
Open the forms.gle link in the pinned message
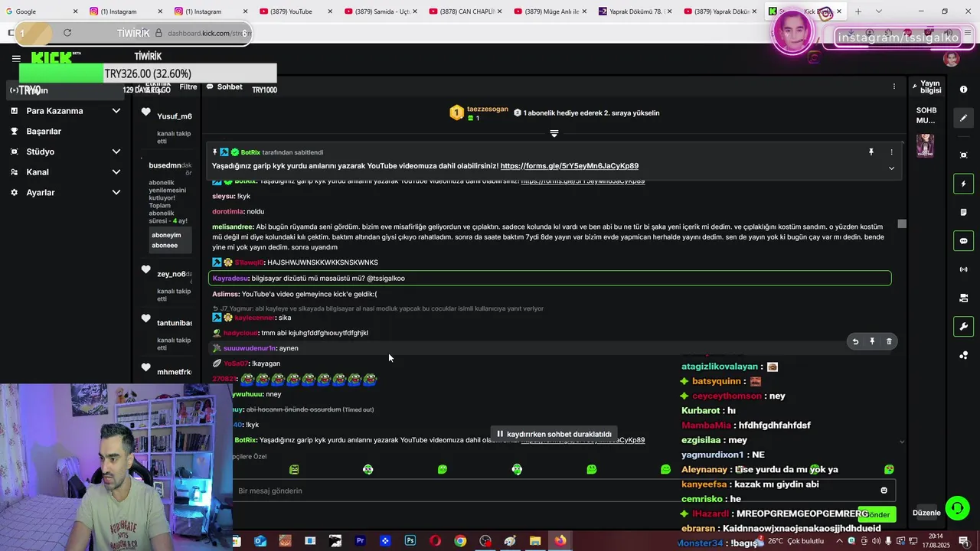pyautogui.click(x=570, y=166)
